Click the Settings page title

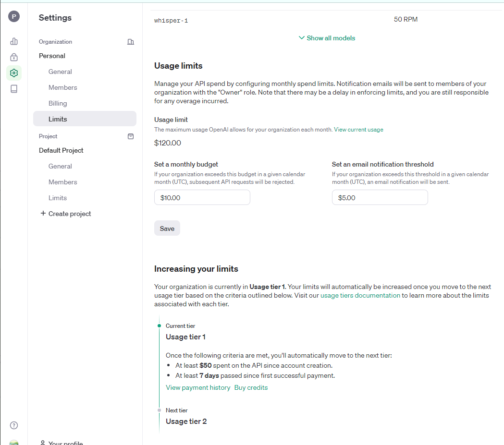pos(55,18)
